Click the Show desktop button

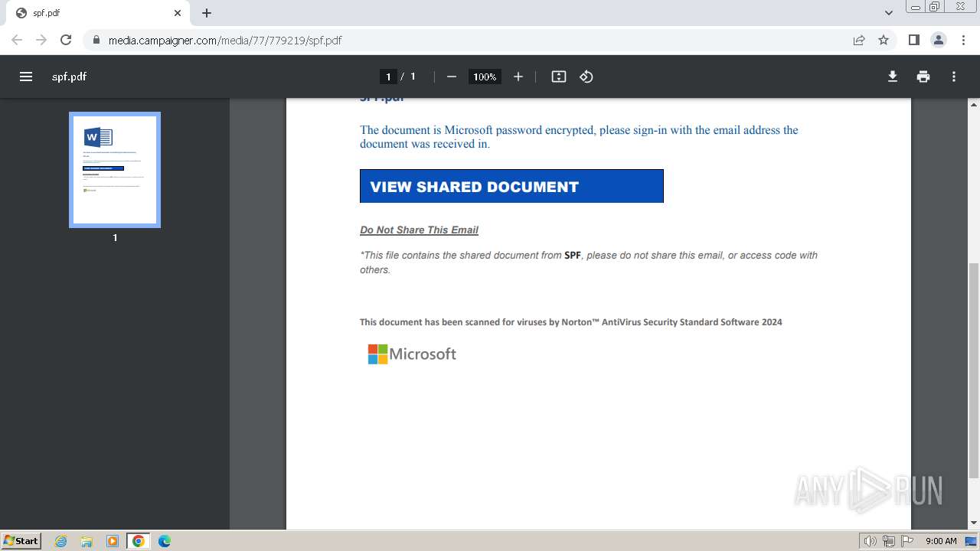[972, 541]
